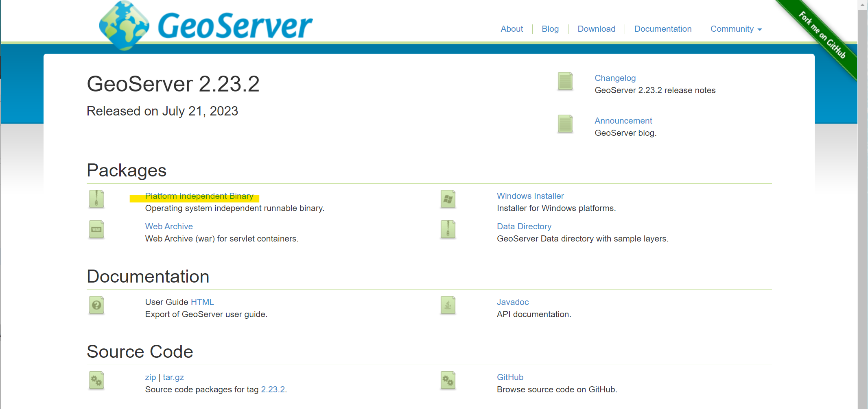The height and width of the screenshot is (409, 868).
Task: Click the 'Source code packages for tag' text
Action: point(202,389)
